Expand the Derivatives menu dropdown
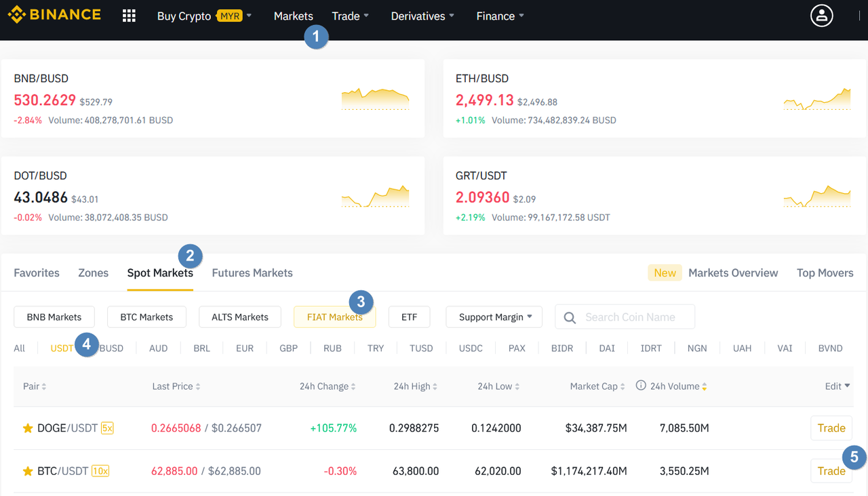Viewport: 868px width, 496px height. tap(422, 16)
